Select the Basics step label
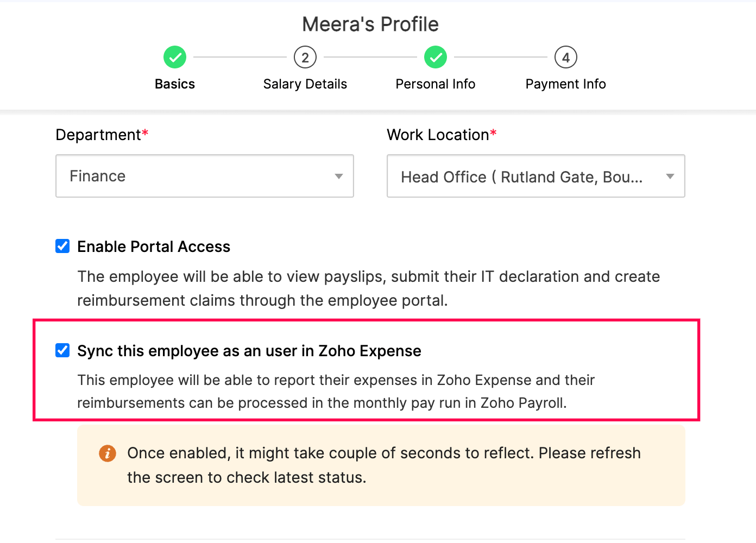The height and width of the screenshot is (543, 756). (174, 84)
